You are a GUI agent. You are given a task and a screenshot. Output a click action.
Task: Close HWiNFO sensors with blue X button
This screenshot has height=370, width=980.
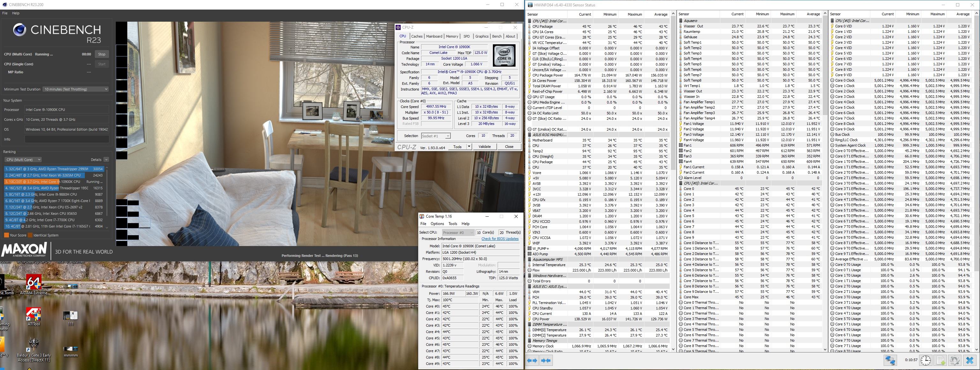(969, 360)
